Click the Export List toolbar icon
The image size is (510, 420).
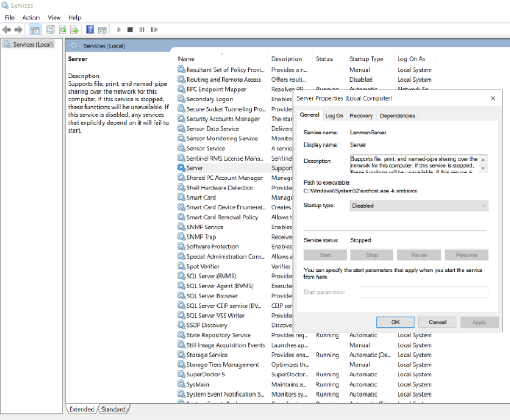click(x=74, y=30)
